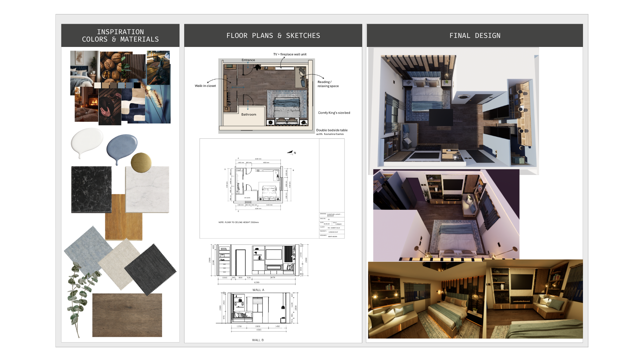Select the white paint blob sample

coord(87,142)
